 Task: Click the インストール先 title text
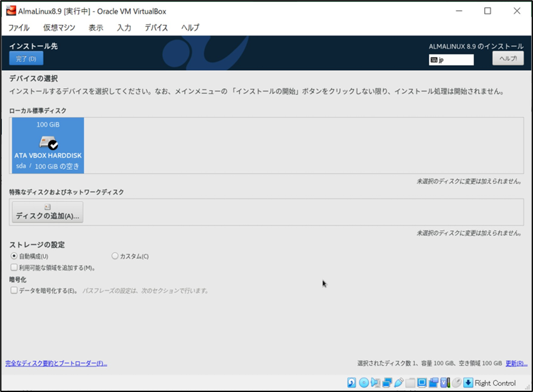click(x=33, y=46)
